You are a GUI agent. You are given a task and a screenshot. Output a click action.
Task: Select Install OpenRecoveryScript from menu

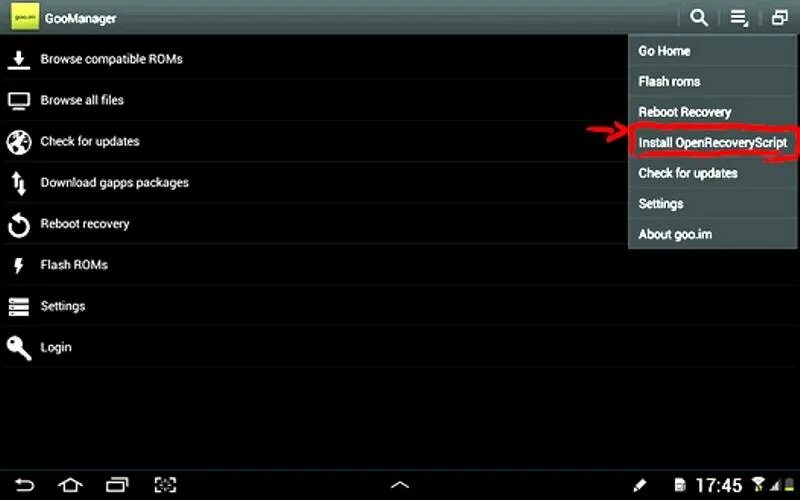pyautogui.click(x=712, y=142)
